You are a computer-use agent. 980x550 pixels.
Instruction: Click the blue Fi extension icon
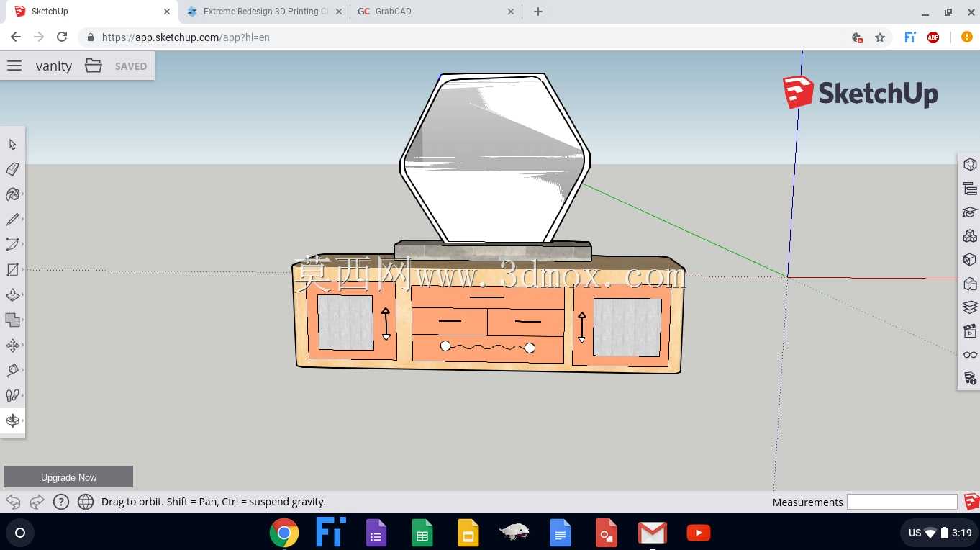(x=910, y=37)
